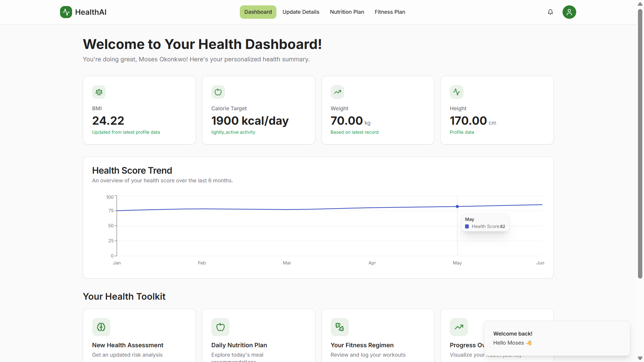
Task: Click the 170.00 height value
Action: point(468,121)
